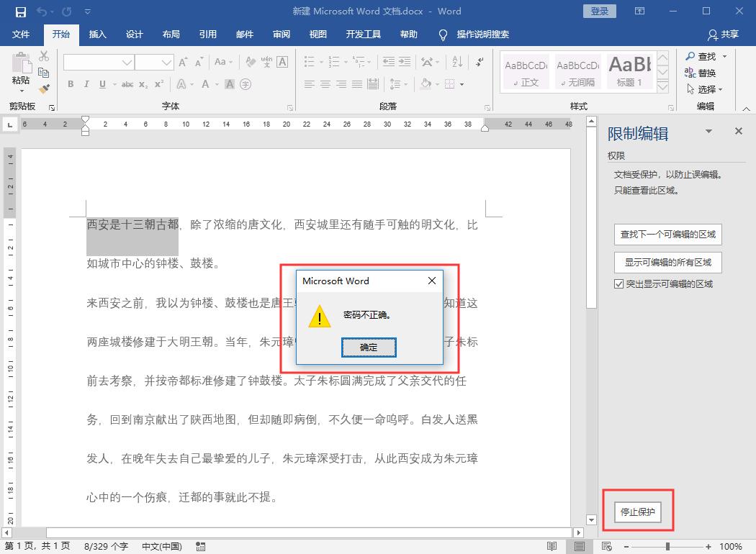
Task: Click 查找下一个可编辑的区域 in the pane
Action: click(x=667, y=234)
